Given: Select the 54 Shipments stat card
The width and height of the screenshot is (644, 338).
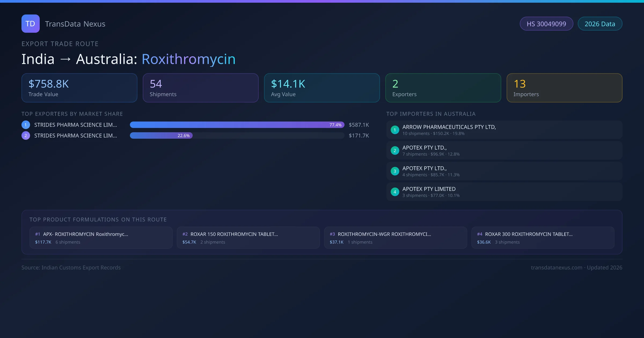Looking at the screenshot, I should click(200, 88).
